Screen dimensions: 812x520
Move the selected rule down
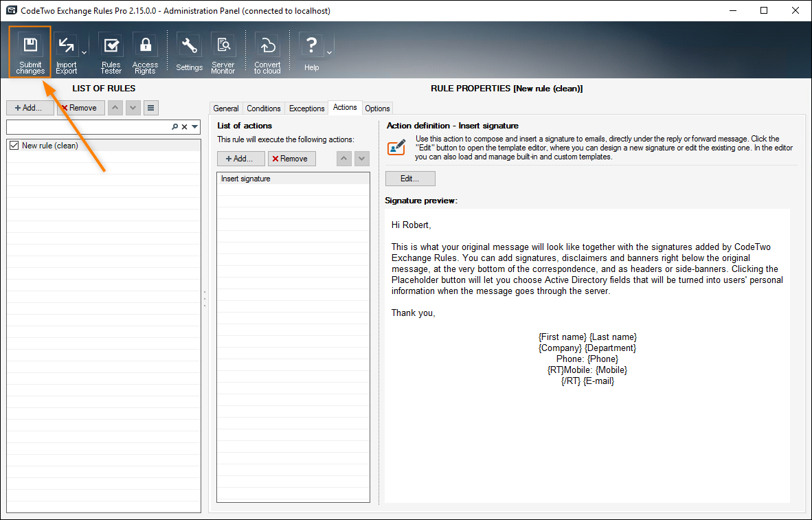[133, 108]
